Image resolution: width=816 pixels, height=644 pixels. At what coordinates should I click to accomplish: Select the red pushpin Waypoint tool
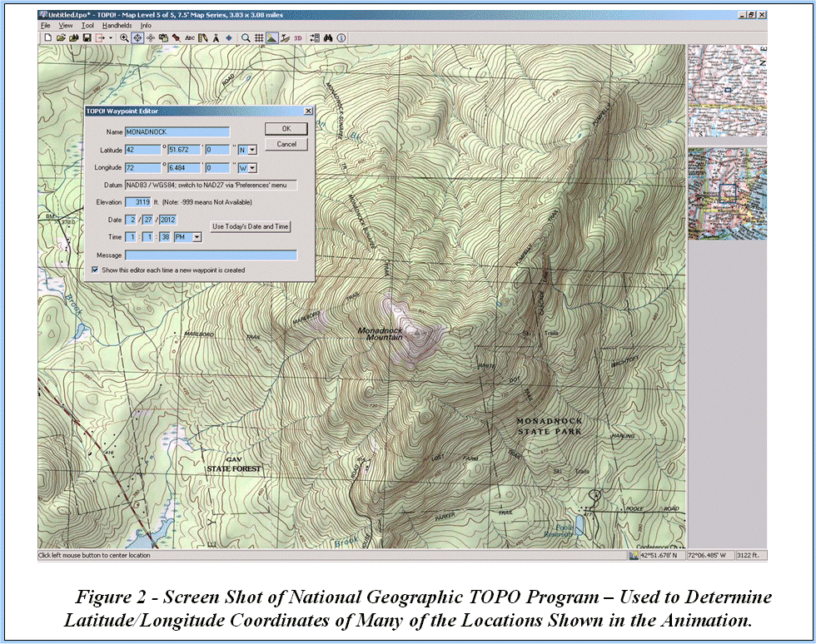tap(177, 38)
